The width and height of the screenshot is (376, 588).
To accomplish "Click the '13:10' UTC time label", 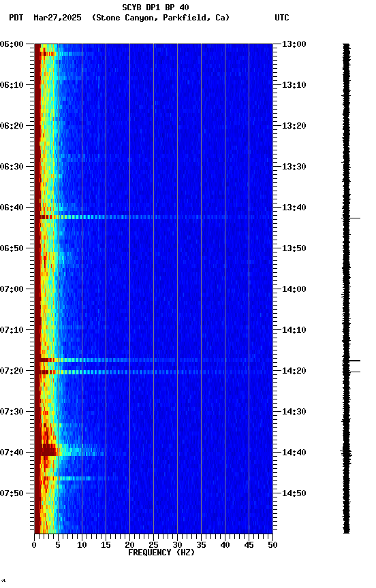I will coord(294,85).
